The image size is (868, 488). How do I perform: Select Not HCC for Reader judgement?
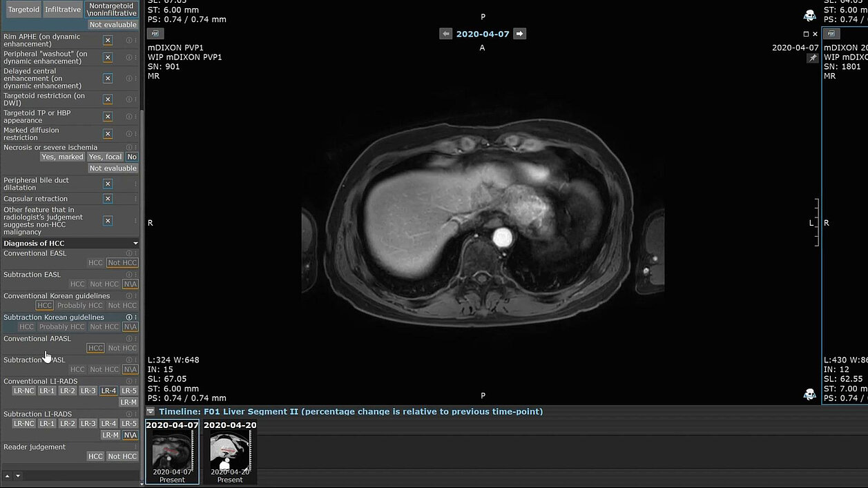[x=122, y=456]
